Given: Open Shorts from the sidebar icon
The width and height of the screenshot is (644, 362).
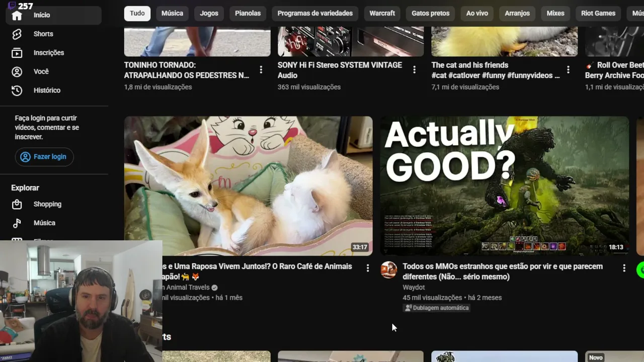Looking at the screenshot, I should 17,34.
